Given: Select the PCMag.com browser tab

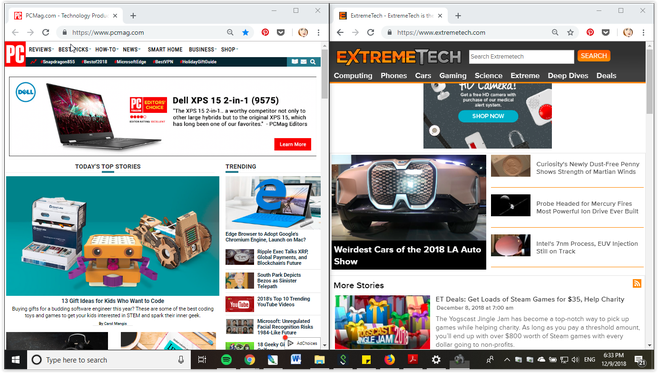Looking at the screenshot, I should (65, 16).
